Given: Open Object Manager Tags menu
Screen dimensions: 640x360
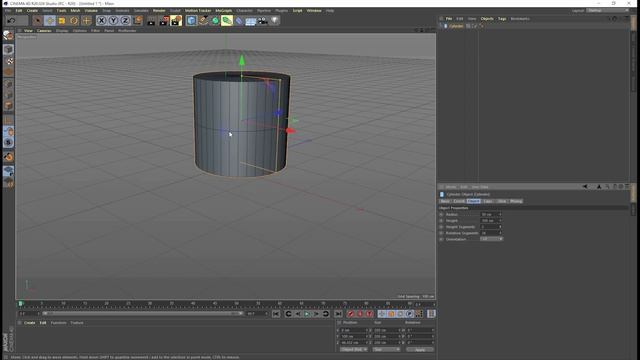Looking at the screenshot, I should [x=502, y=19].
